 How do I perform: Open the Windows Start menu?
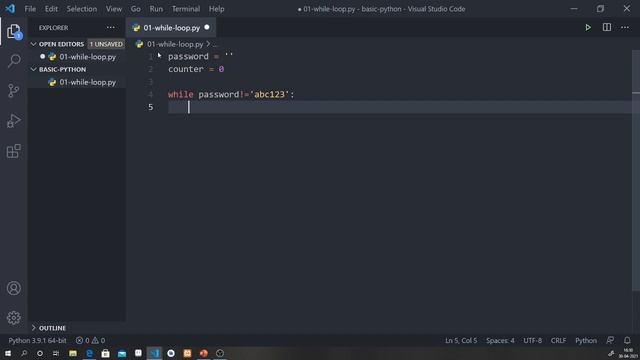[8, 353]
